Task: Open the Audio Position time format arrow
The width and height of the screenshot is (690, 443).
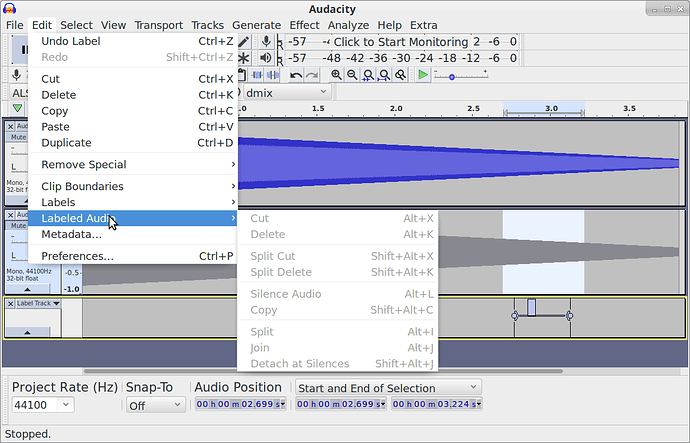Action: point(283,404)
